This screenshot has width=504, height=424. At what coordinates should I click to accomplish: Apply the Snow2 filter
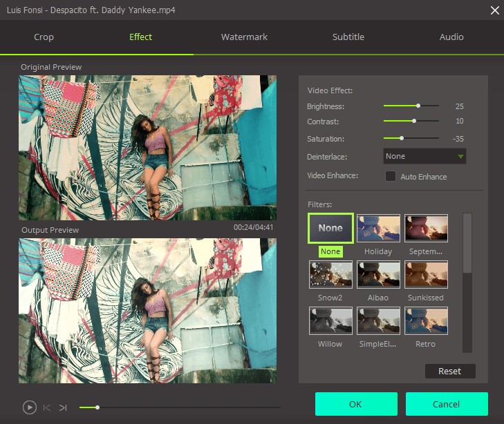[x=330, y=274]
